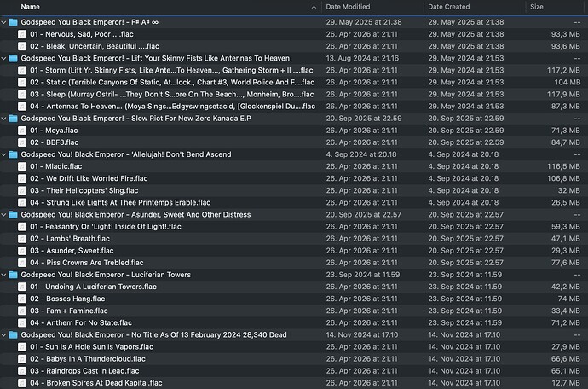Click the file icon of 03 - Sleep track
The width and height of the screenshot is (588, 389).
tap(22, 94)
